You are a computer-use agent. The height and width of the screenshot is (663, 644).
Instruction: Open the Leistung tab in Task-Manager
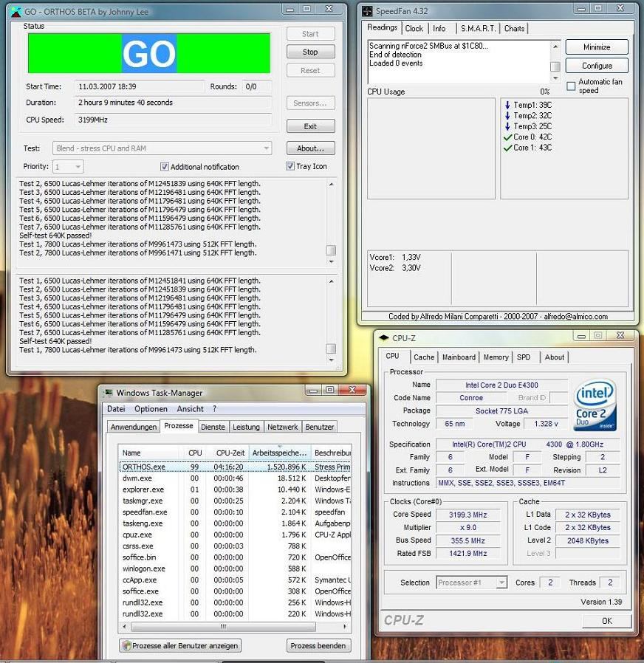tap(246, 427)
